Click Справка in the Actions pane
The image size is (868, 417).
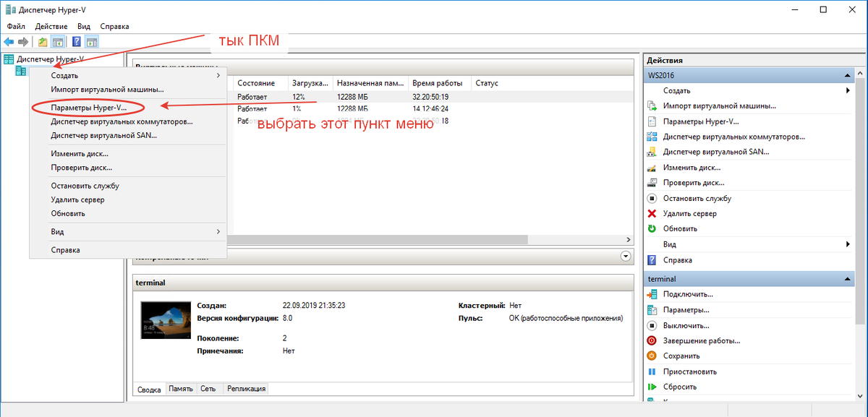pyautogui.click(x=678, y=259)
